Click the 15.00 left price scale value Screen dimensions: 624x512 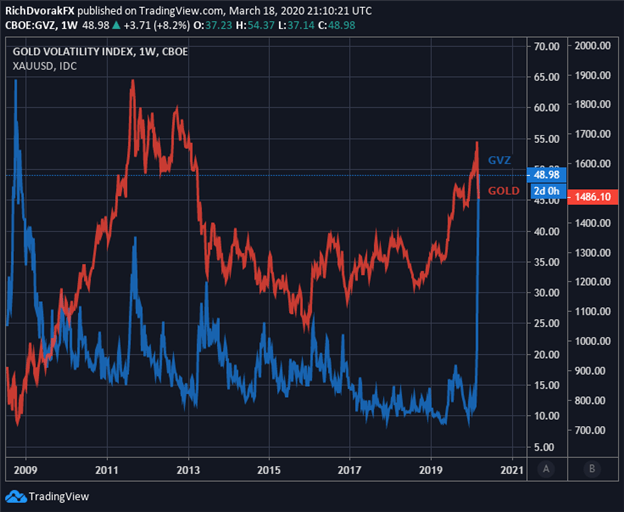[546, 385]
